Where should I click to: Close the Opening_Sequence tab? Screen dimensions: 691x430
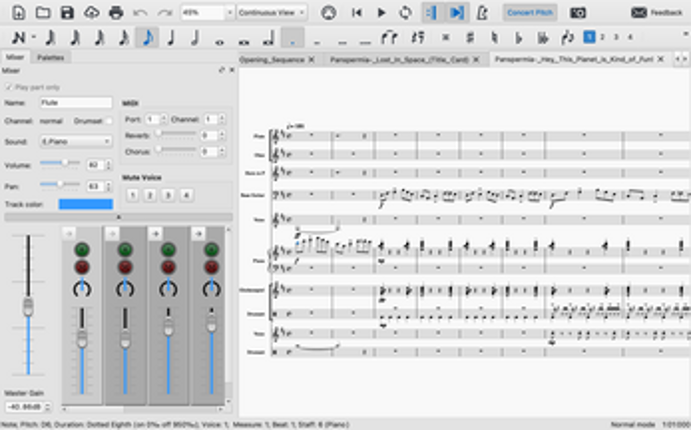(312, 59)
